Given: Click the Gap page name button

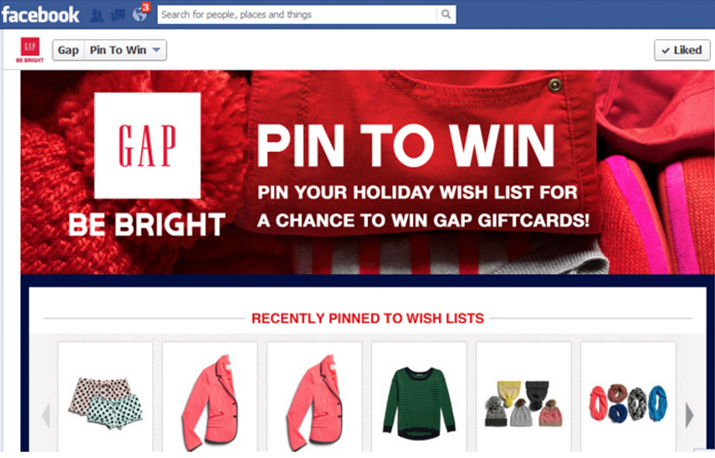Looking at the screenshot, I should coord(68,50).
